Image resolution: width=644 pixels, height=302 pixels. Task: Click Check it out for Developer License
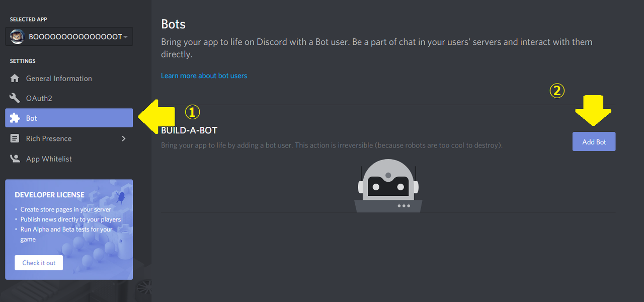click(39, 262)
